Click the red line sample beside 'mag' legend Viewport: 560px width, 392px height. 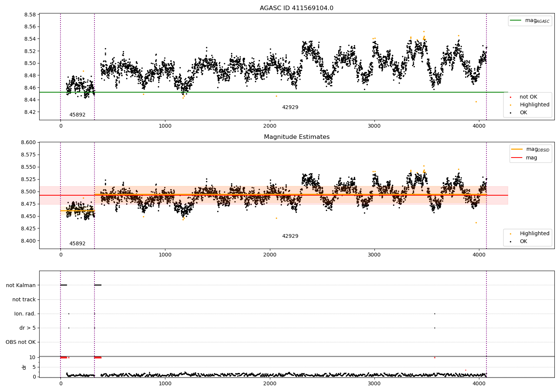coord(517,158)
